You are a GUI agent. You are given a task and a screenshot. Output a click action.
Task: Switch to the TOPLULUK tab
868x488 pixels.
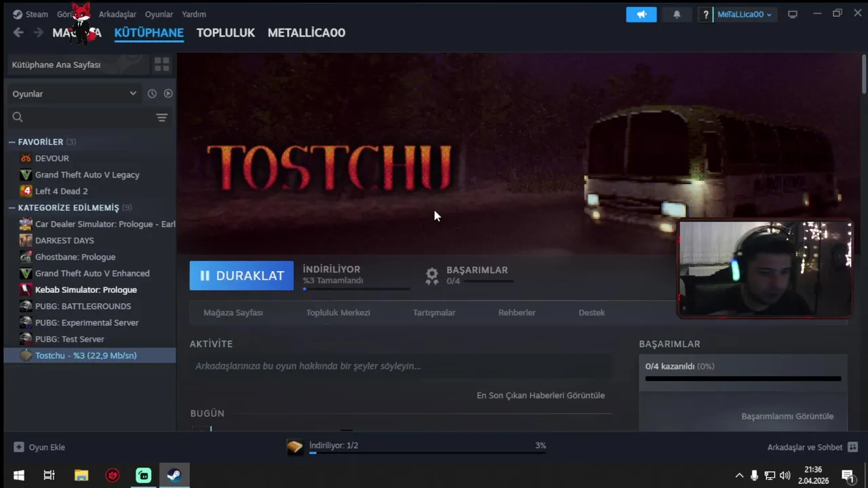(x=226, y=33)
